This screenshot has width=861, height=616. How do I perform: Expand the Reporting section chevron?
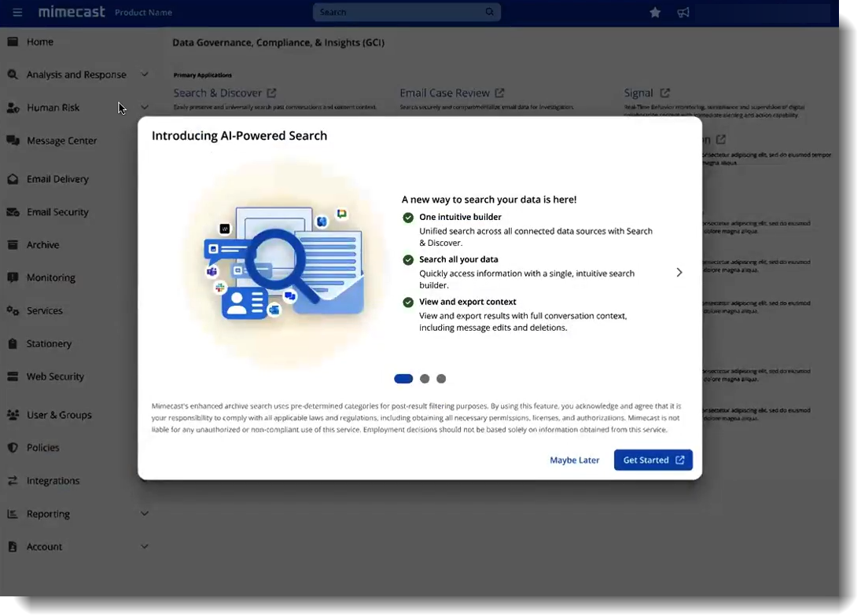(x=145, y=514)
